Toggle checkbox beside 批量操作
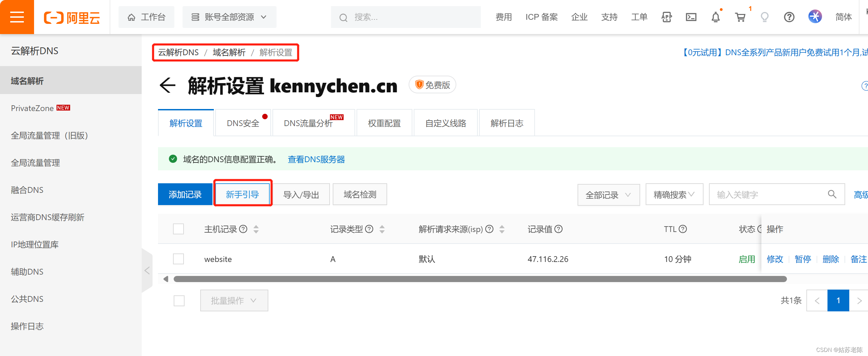Image resolution: width=868 pixels, height=356 pixels. tap(179, 300)
